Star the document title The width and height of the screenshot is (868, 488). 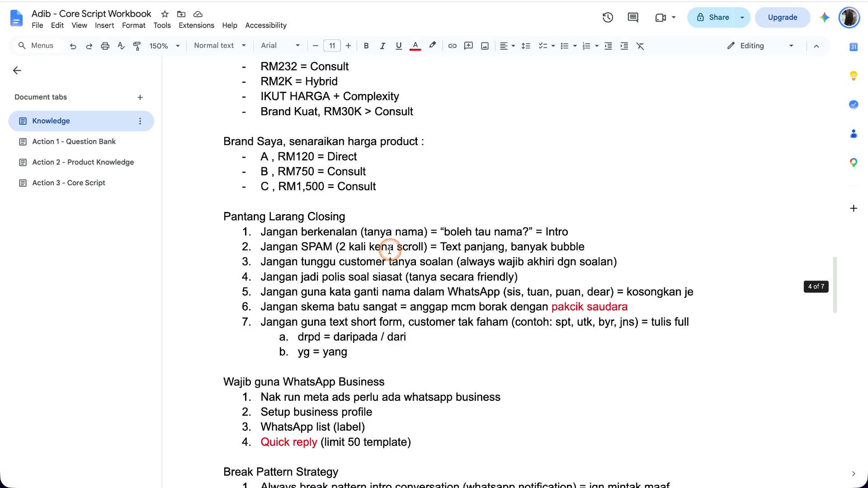(x=165, y=14)
